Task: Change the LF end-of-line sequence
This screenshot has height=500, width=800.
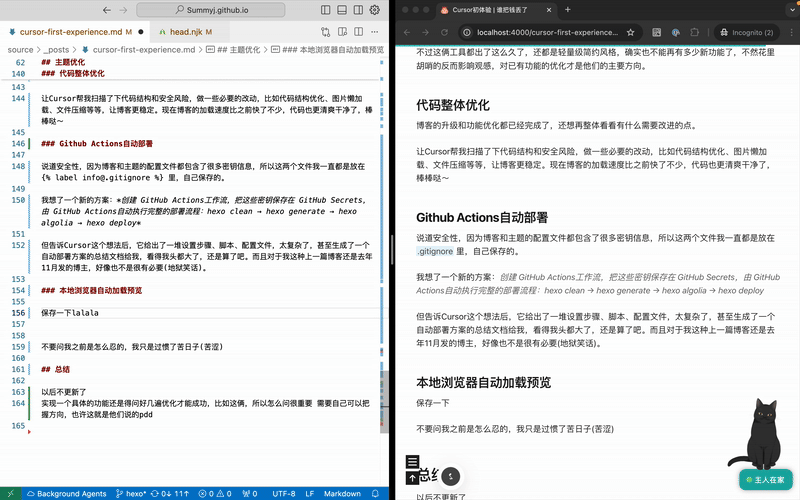Action: 310,493
